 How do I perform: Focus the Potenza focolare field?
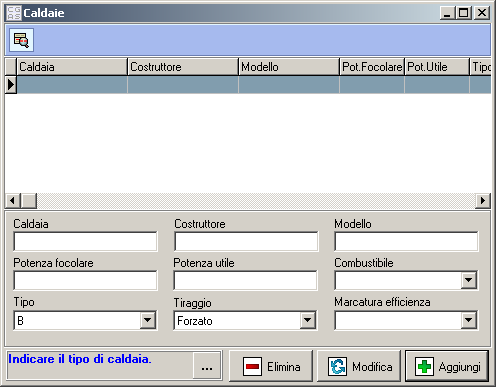[85, 280]
